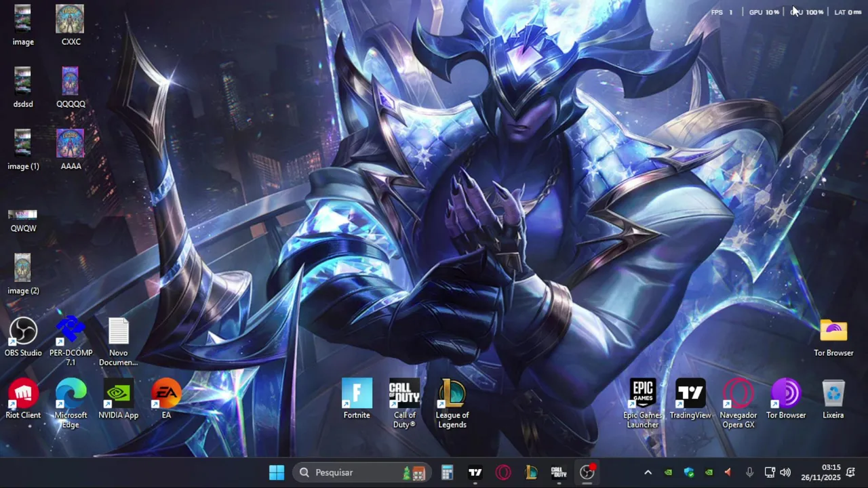Select the Navegador Opera GX desktop shortcut
Viewport: 868px width, 488px height.
click(738, 404)
